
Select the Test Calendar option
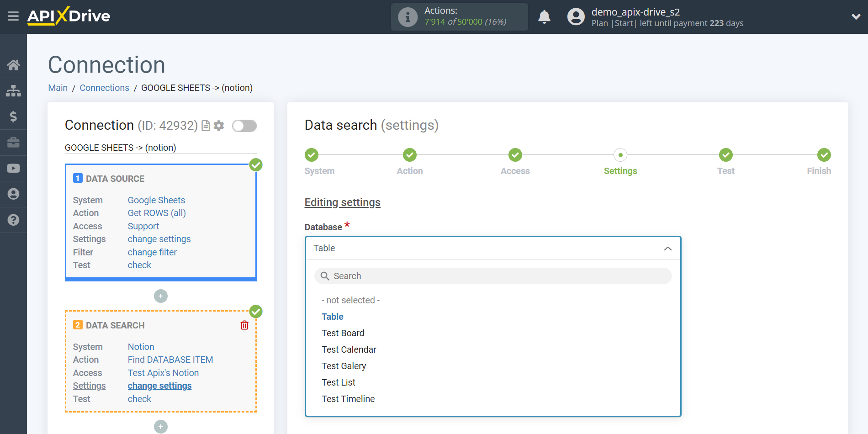click(349, 349)
